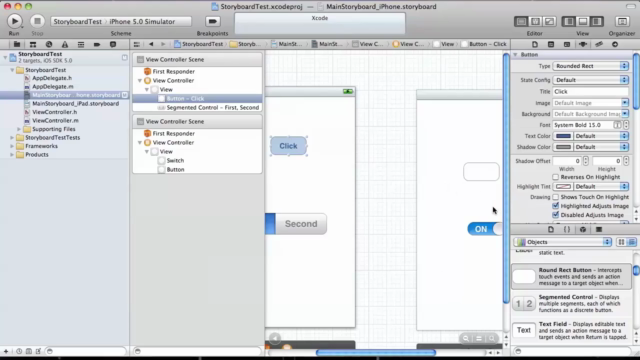Select Round Rect Button in library
640x360 pixels.
(571, 277)
